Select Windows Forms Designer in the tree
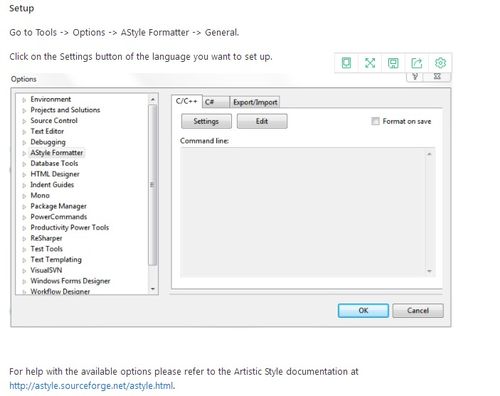This screenshot has width=500, height=396. (70, 281)
